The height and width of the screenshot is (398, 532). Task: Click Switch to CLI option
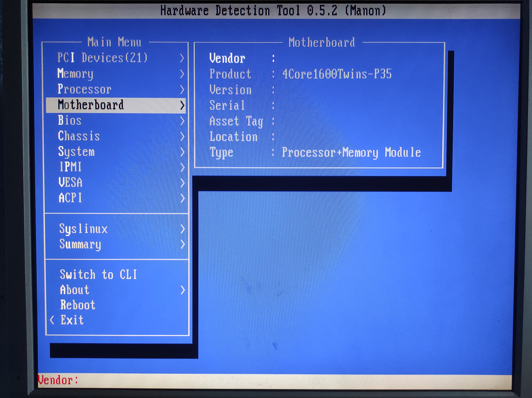pos(98,275)
